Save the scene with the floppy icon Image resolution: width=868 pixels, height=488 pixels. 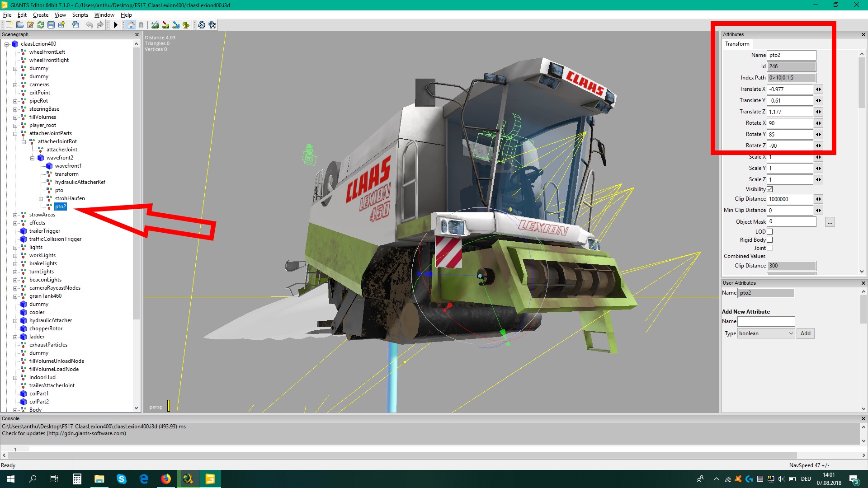point(51,25)
